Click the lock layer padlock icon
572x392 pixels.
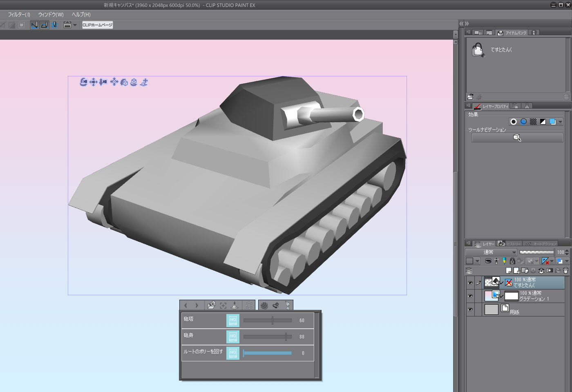coord(512,261)
